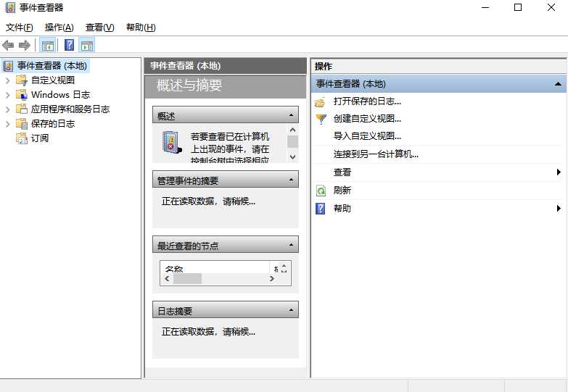Click the 概述 scrollbar up arrow
The image size is (568, 392).
coord(292,130)
